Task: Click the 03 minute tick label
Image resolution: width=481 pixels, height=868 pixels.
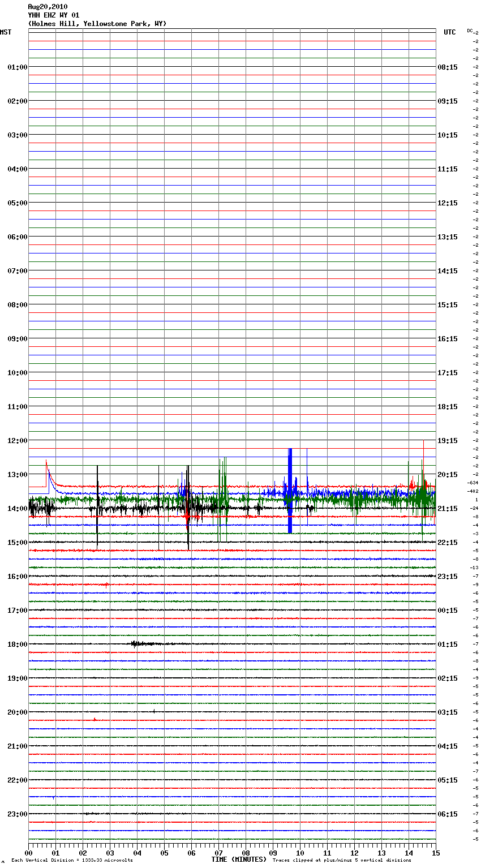Action: tap(110, 853)
